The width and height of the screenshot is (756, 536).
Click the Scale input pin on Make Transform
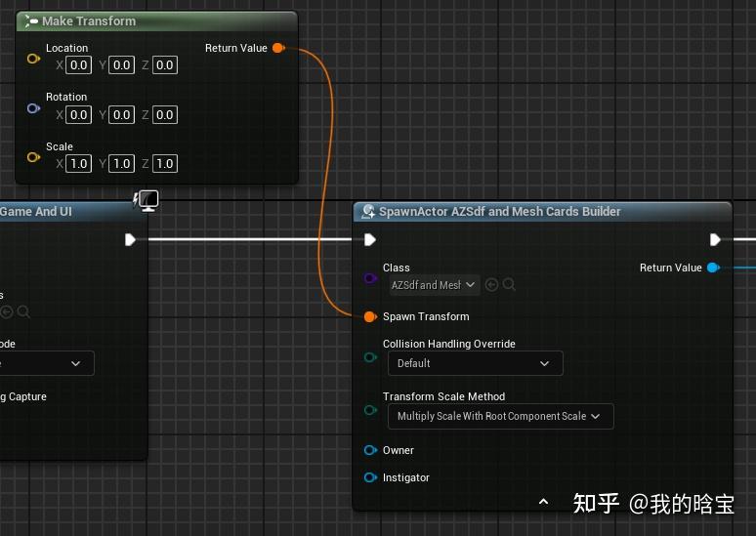[33, 157]
